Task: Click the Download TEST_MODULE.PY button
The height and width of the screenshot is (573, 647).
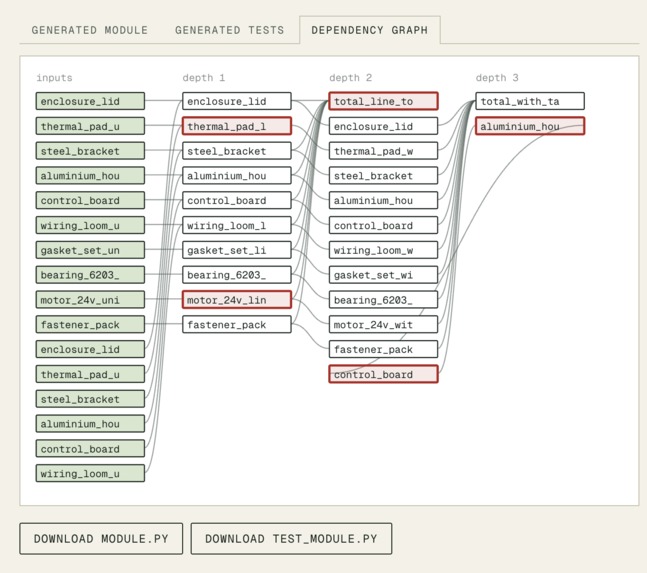Action: click(291, 539)
